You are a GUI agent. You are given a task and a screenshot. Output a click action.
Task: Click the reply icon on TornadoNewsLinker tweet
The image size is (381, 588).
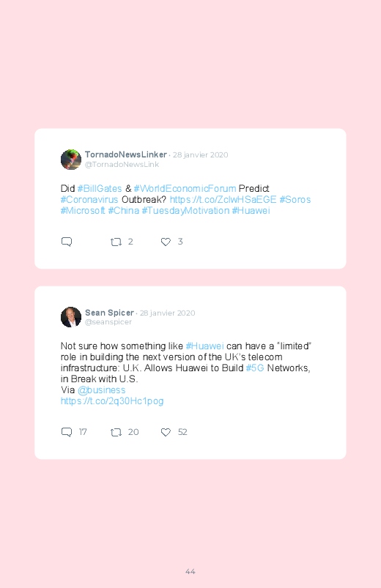67,242
